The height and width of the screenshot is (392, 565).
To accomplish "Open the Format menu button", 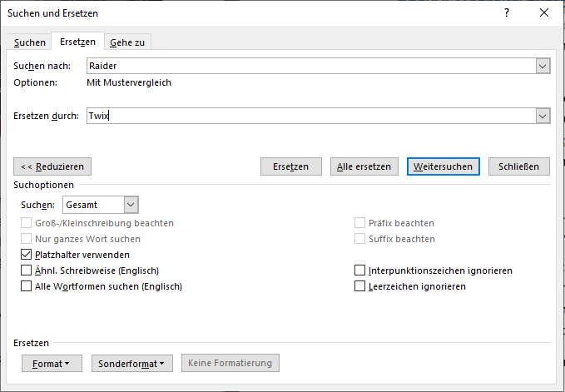I will click(52, 364).
